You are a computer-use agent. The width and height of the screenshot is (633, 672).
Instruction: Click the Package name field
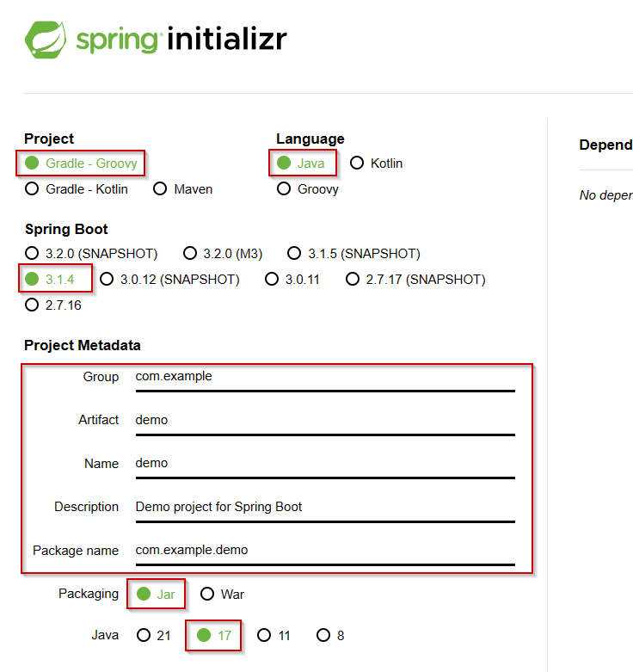(x=325, y=553)
